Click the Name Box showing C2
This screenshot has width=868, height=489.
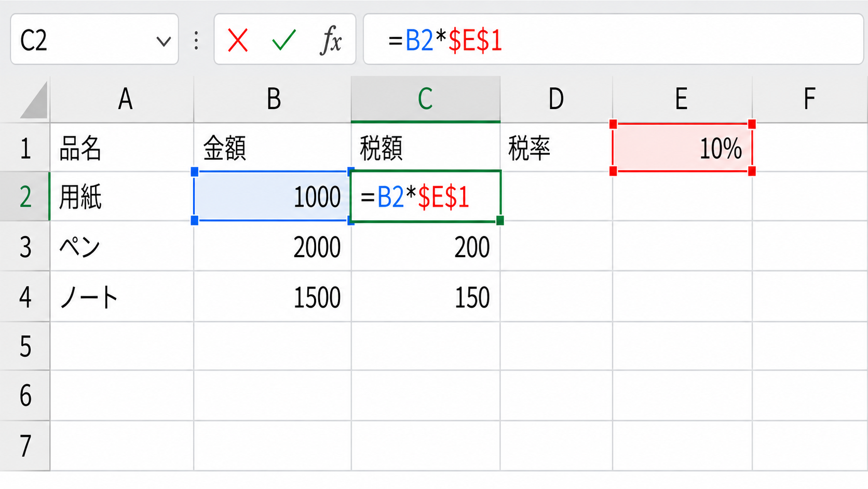tap(94, 39)
